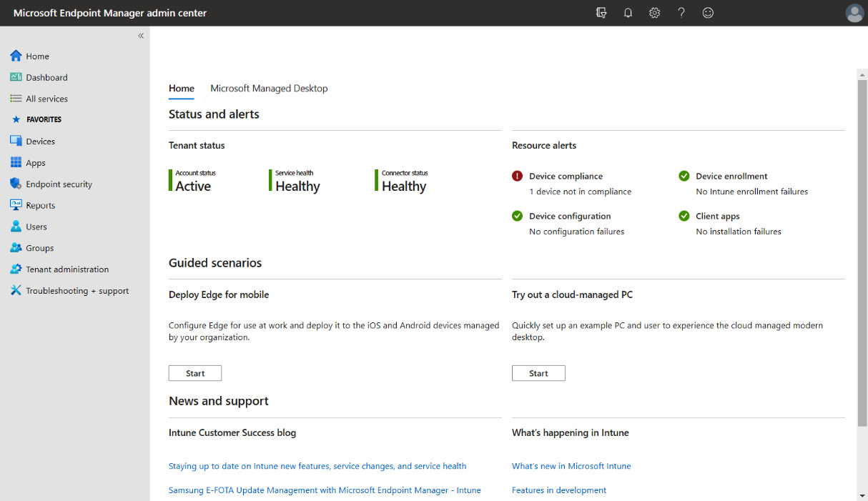Viewport: 868px width, 501px height.
Task: Open help with the question mark icon
Action: point(681,13)
